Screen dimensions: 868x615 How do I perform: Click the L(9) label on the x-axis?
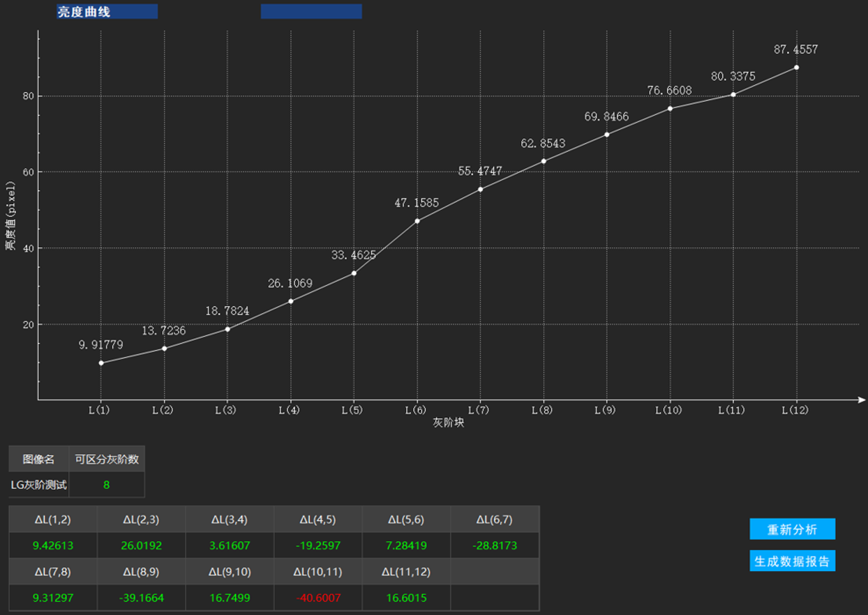coord(606,410)
